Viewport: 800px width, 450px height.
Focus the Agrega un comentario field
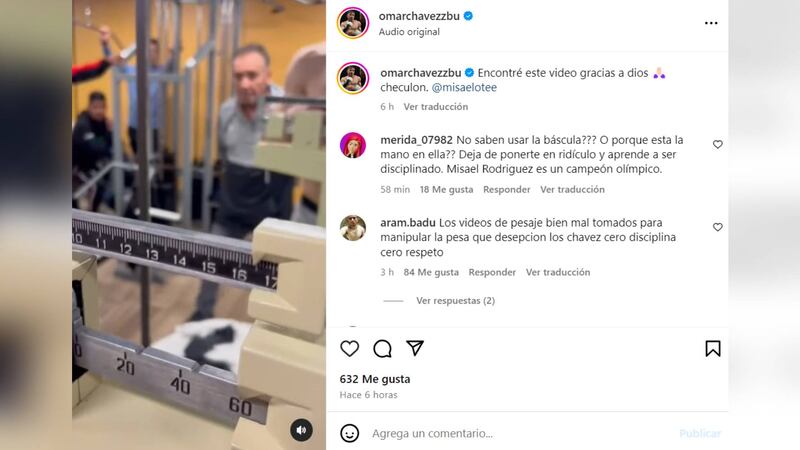pyautogui.click(x=520, y=433)
